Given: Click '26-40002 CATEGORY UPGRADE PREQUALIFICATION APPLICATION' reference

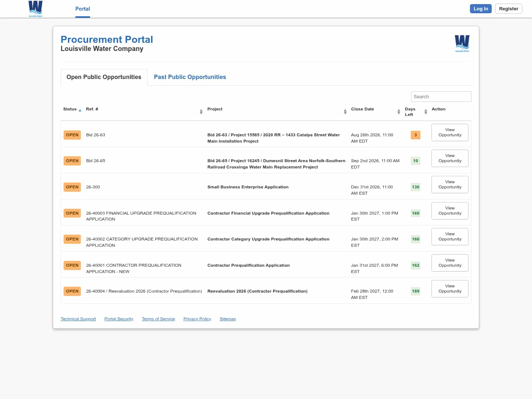Looking at the screenshot, I should [x=142, y=242].
